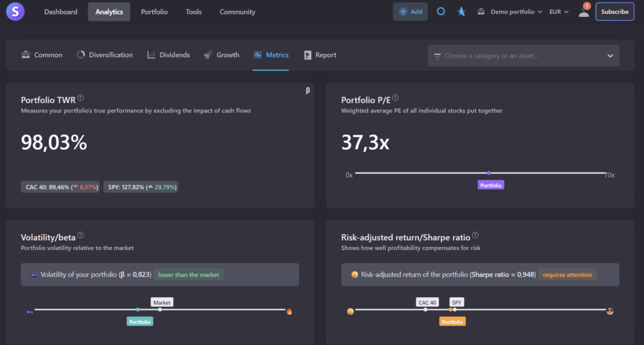Click the beta symbol in TWR card

pos(308,91)
